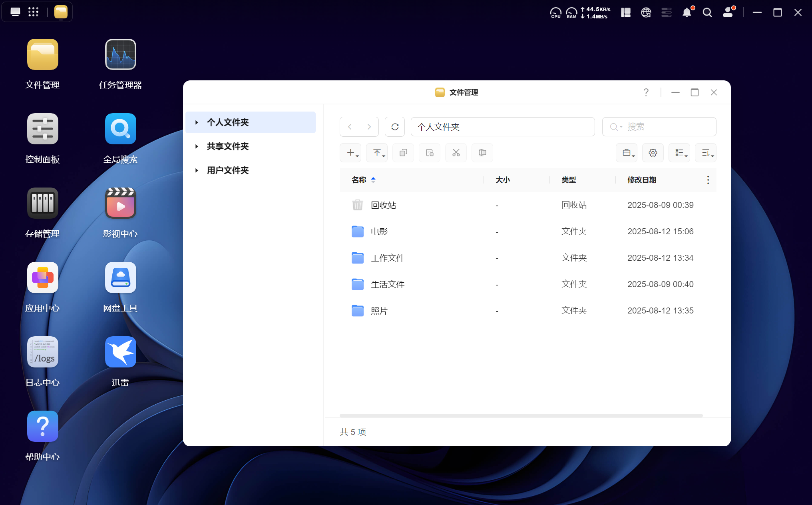Click the help question mark in window title
The width and height of the screenshot is (812, 505).
click(x=646, y=92)
